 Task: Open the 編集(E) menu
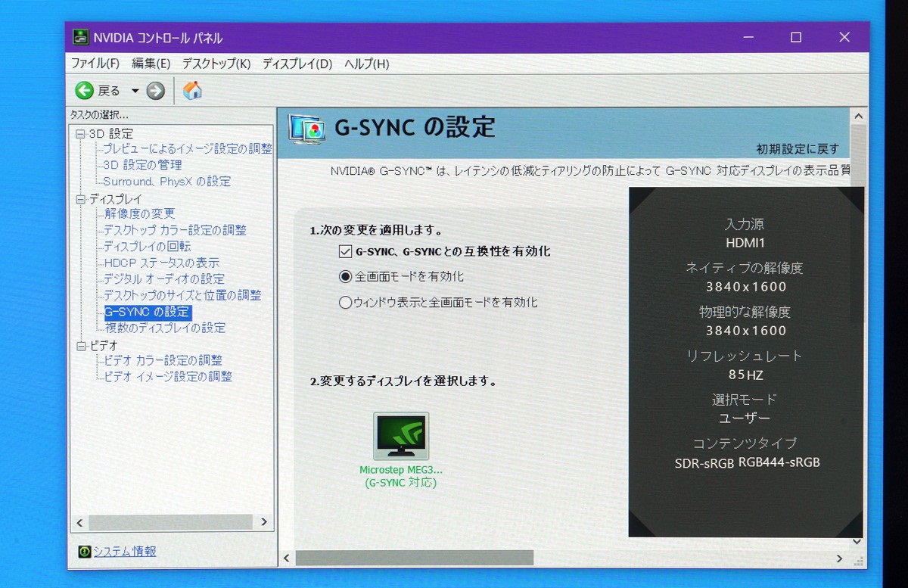point(151,64)
